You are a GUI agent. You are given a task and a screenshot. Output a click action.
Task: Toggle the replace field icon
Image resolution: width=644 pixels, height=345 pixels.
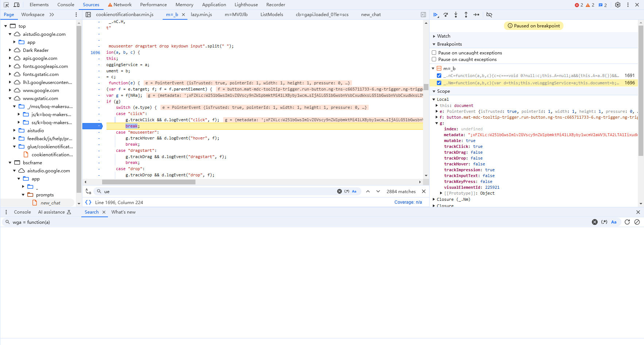tap(88, 191)
